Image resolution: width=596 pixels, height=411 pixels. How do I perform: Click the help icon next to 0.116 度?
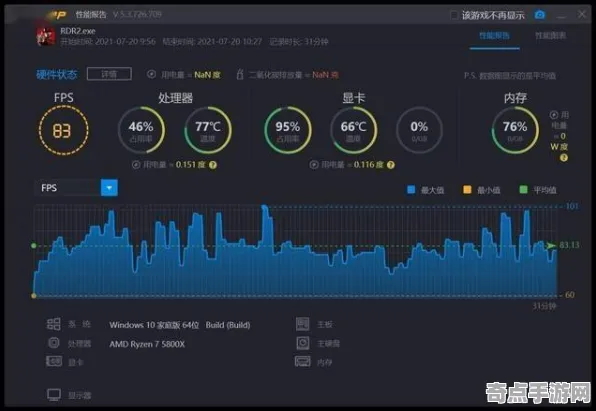tap(391, 165)
